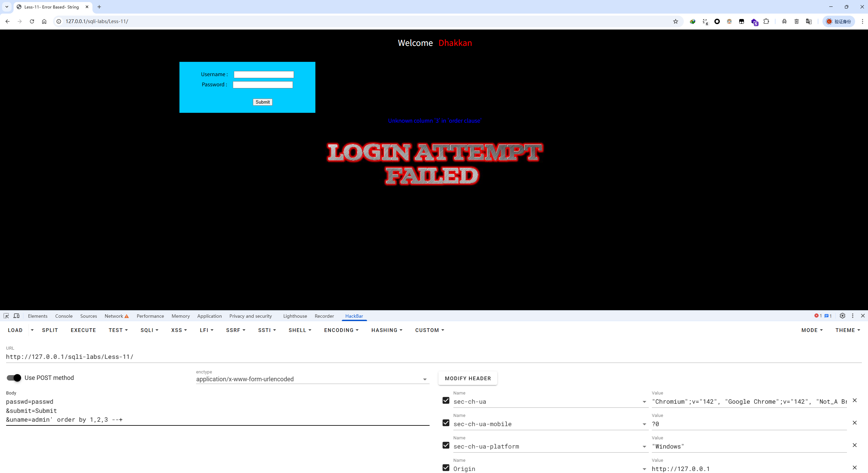This screenshot has height=473, width=868.
Task: Reload the page
Action: tap(32, 21)
